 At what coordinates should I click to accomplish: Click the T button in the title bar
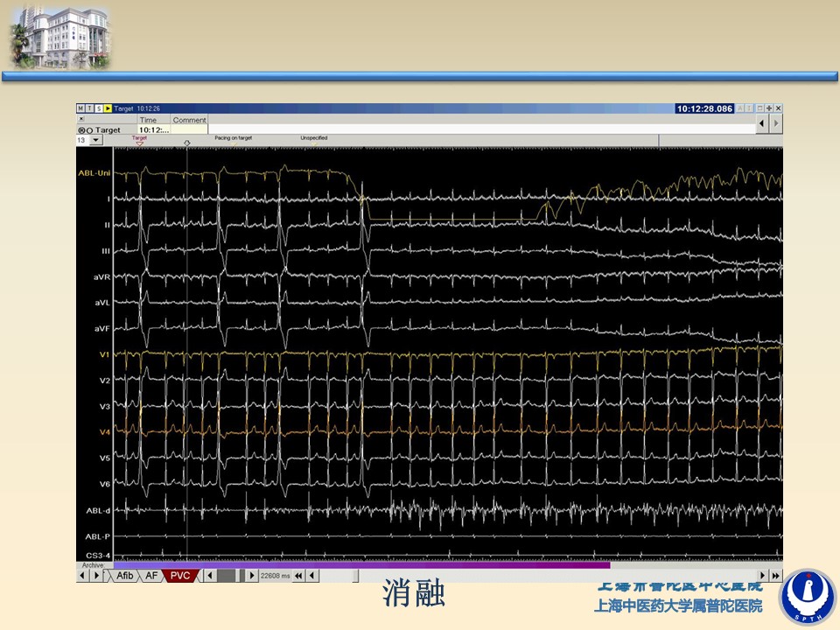[x=89, y=108]
